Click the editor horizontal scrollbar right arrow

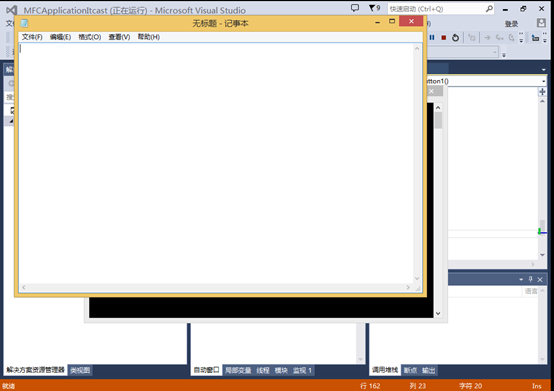click(533, 264)
